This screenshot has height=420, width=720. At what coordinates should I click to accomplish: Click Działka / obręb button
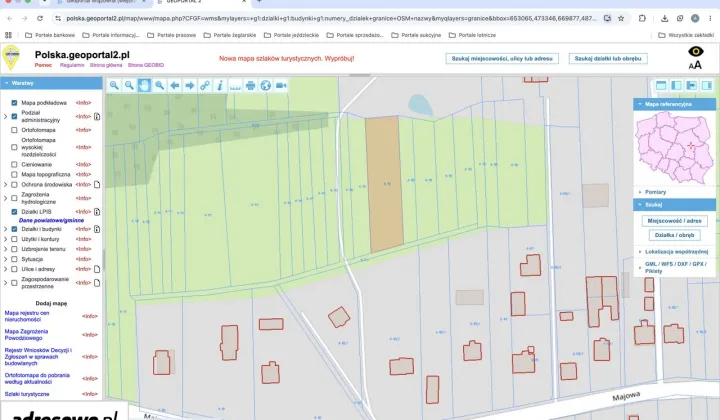[674, 235]
